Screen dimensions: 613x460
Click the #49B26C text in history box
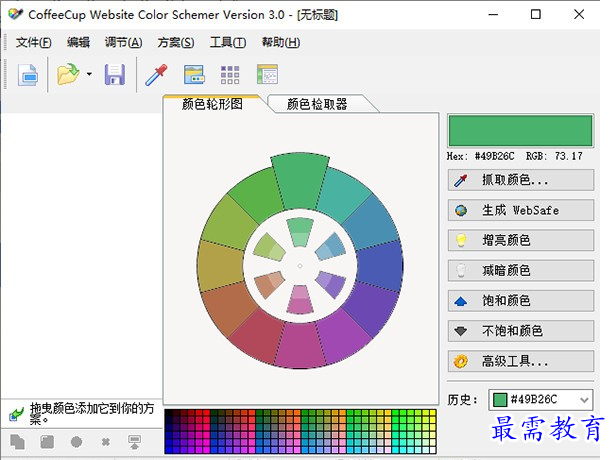[x=534, y=400]
